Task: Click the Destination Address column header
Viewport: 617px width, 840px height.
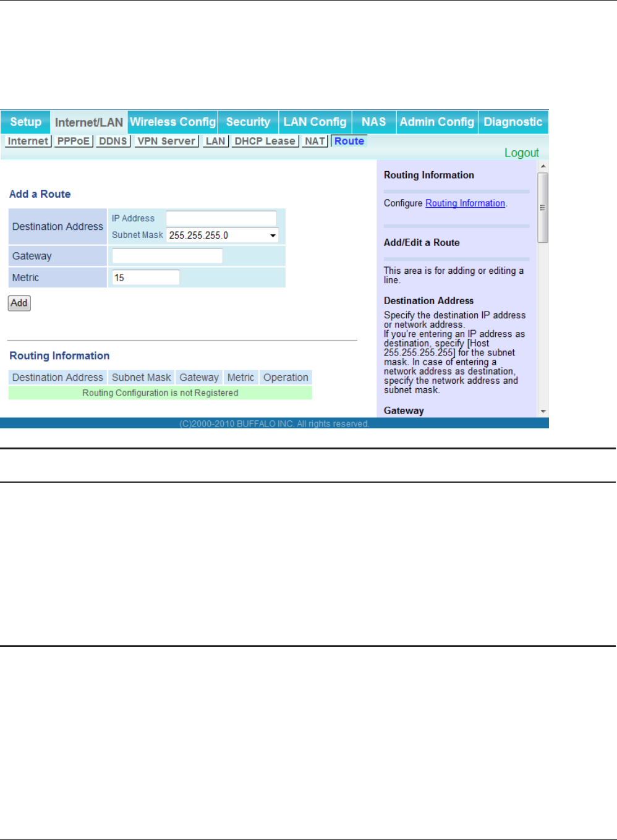Action: (57, 377)
